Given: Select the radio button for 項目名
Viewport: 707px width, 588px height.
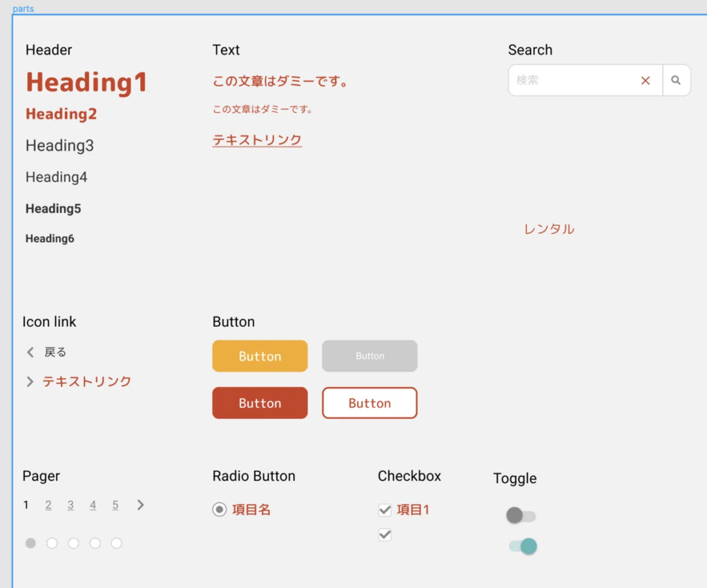Looking at the screenshot, I should click(x=220, y=510).
